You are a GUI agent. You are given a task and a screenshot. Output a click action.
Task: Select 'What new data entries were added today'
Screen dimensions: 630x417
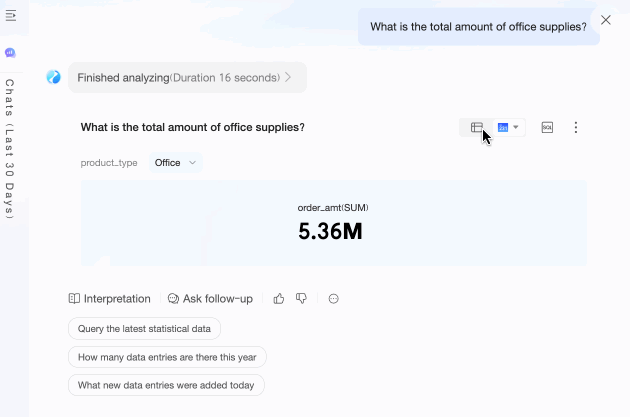click(166, 385)
